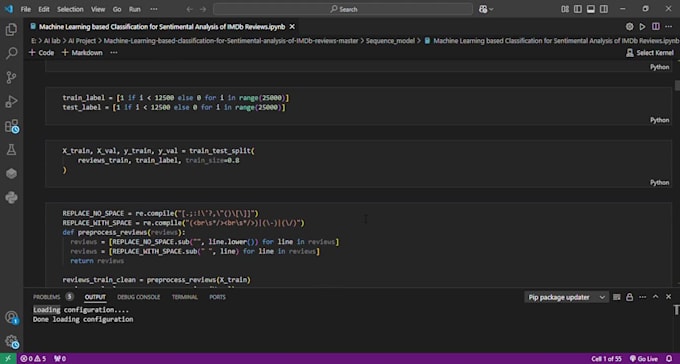Switch to the Output panel tab

click(95, 297)
